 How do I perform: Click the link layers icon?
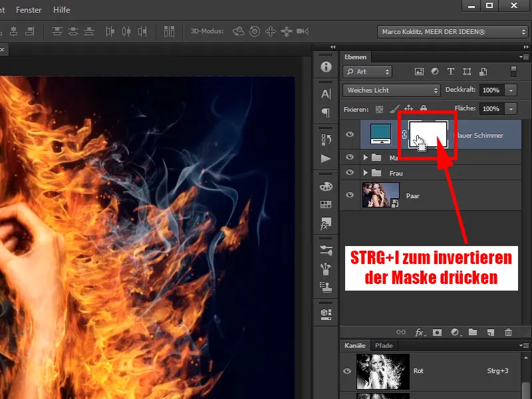pyautogui.click(x=401, y=332)
